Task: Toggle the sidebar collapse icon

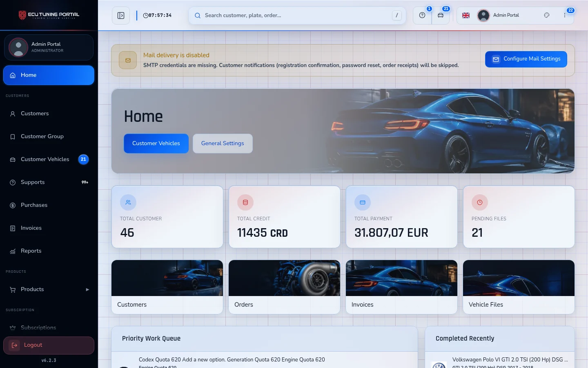Action: point(121,16)
